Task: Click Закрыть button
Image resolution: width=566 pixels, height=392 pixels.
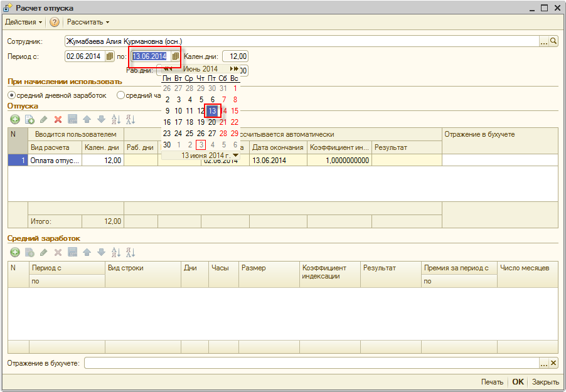Action: point(545,382)
